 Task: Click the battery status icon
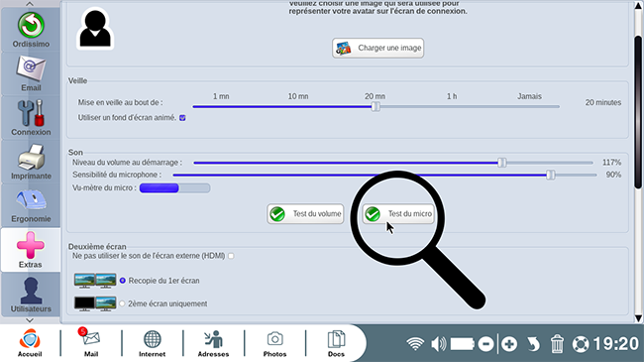point(462,343)
